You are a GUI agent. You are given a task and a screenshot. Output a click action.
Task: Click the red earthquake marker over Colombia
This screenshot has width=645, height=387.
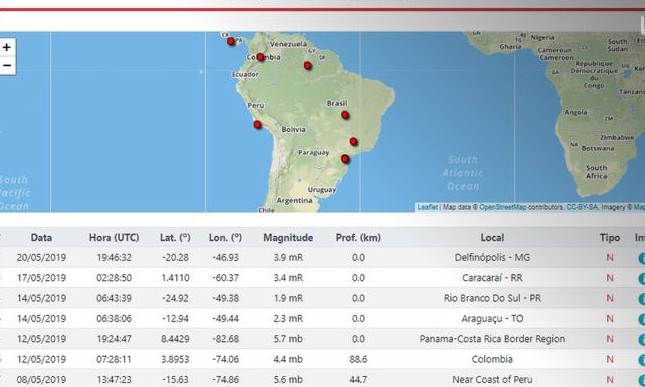[x=260, y=57]
